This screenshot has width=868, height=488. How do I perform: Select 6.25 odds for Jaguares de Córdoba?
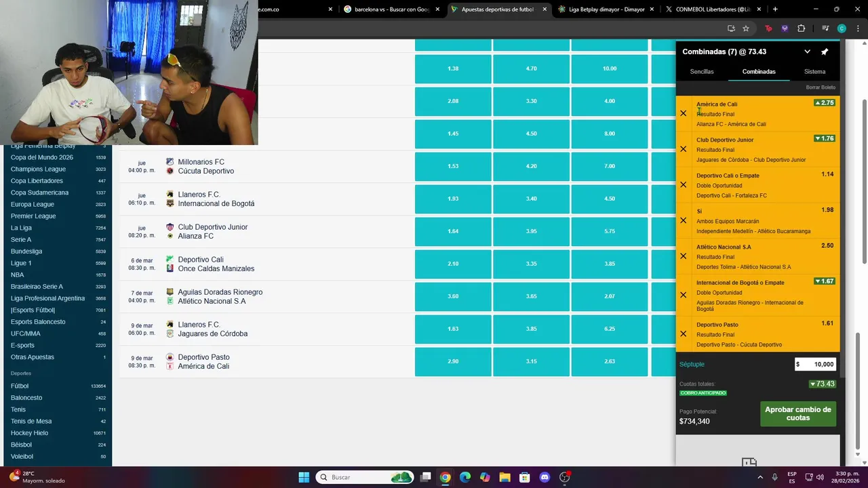[609, 329]
